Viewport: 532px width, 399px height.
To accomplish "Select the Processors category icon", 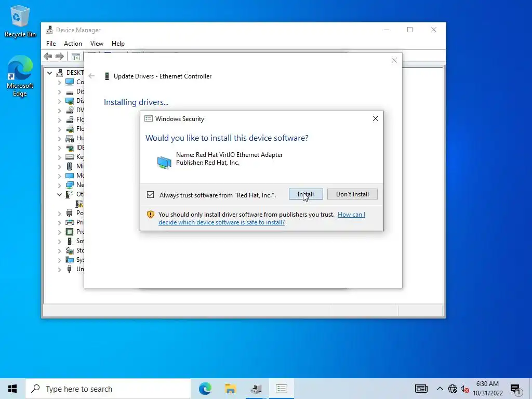I will tap(70, 232).
